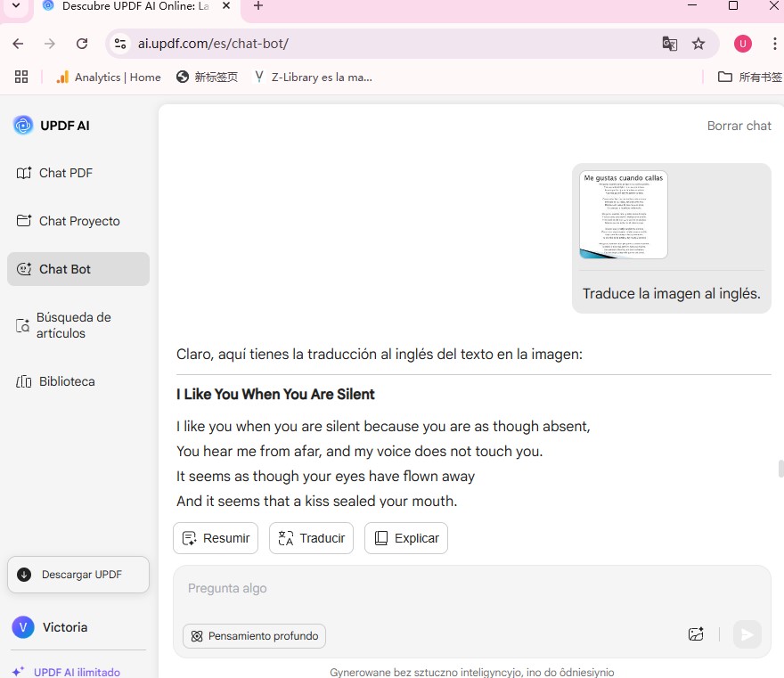The width and height of the screenshot is (784, 678).
Task: Open Analytics | Home bookmark
Action: [109, 77]
